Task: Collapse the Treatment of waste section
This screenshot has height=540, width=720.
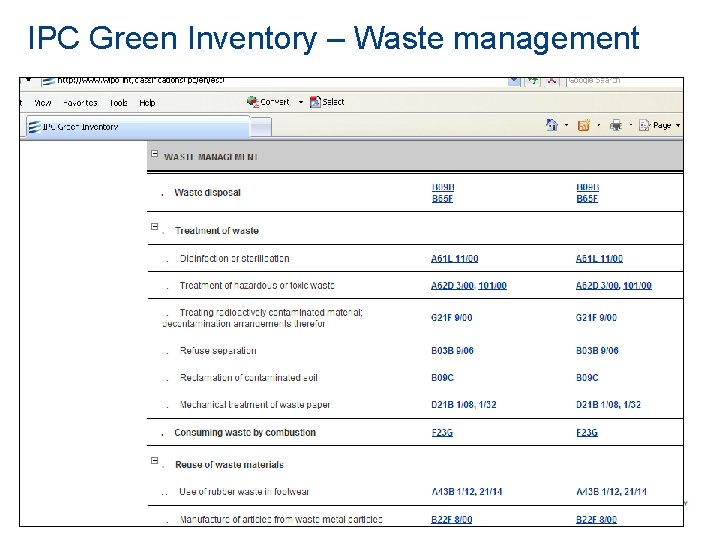Action: (x=155, y=227)
